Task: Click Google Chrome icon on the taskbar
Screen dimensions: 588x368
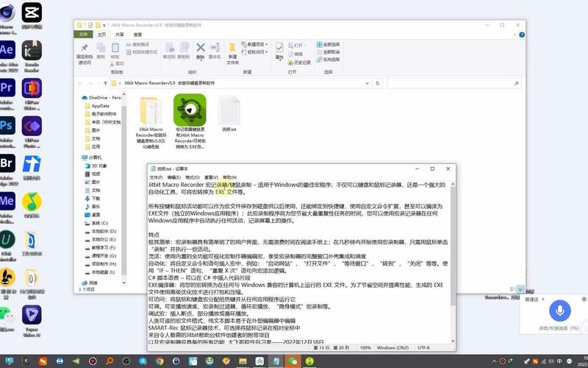Action: (x=159, y=361)
